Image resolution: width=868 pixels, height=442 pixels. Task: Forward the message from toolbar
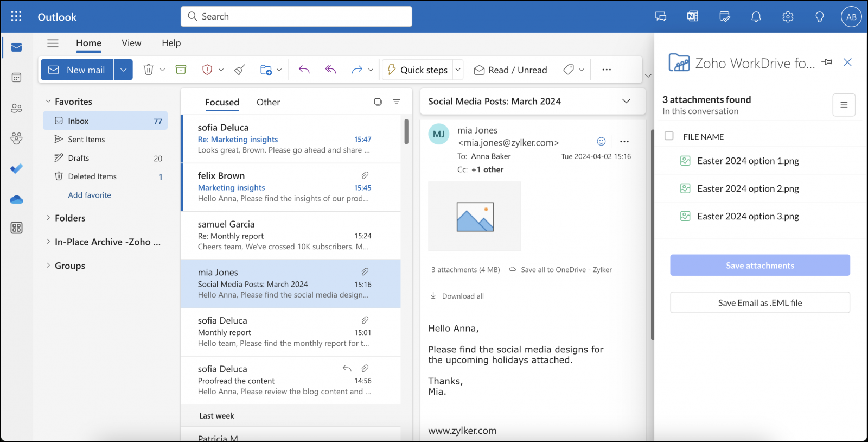click(356, 70)
